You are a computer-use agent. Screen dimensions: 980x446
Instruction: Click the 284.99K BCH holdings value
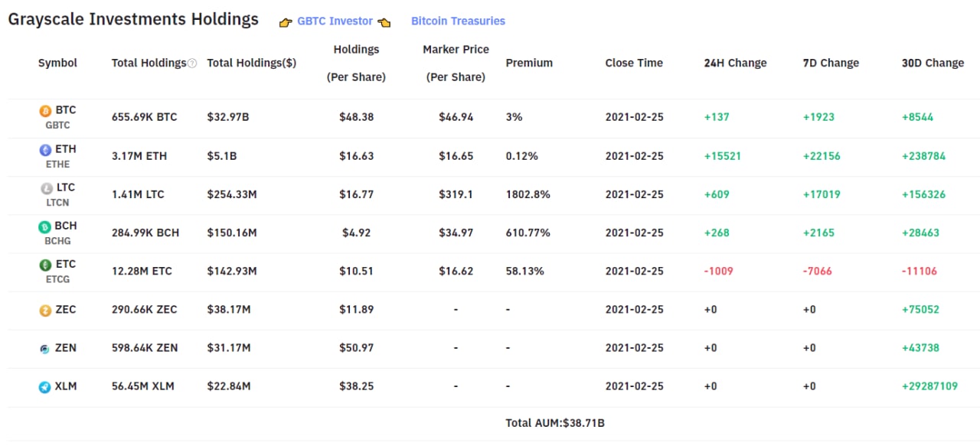pyautogui.click(x=145, y=233)
